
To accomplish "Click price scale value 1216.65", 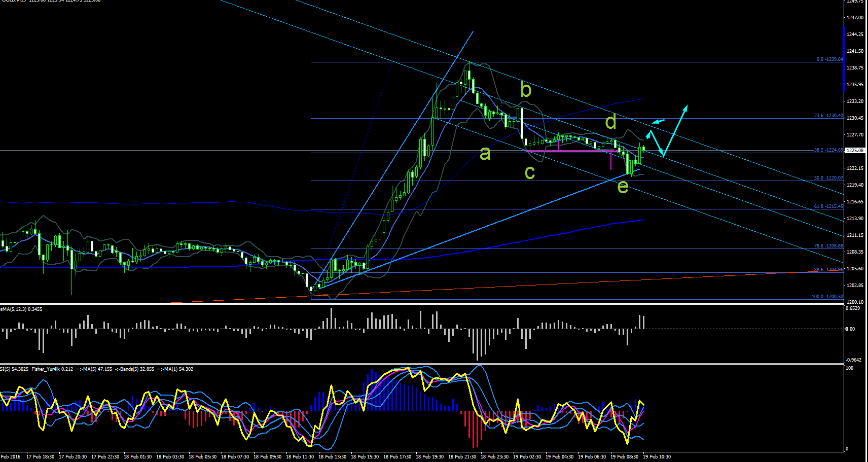I will tap(855, 202).
